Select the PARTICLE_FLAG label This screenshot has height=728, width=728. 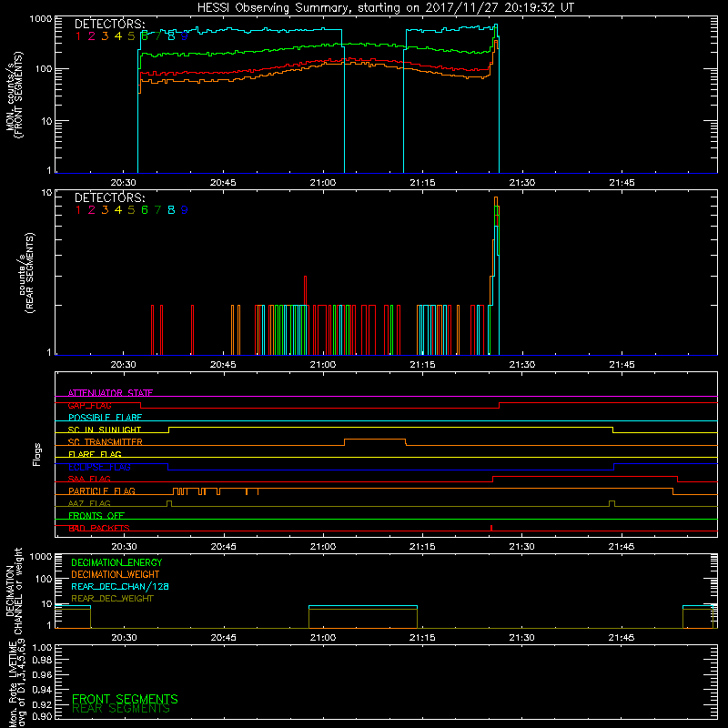pos(102,491)
